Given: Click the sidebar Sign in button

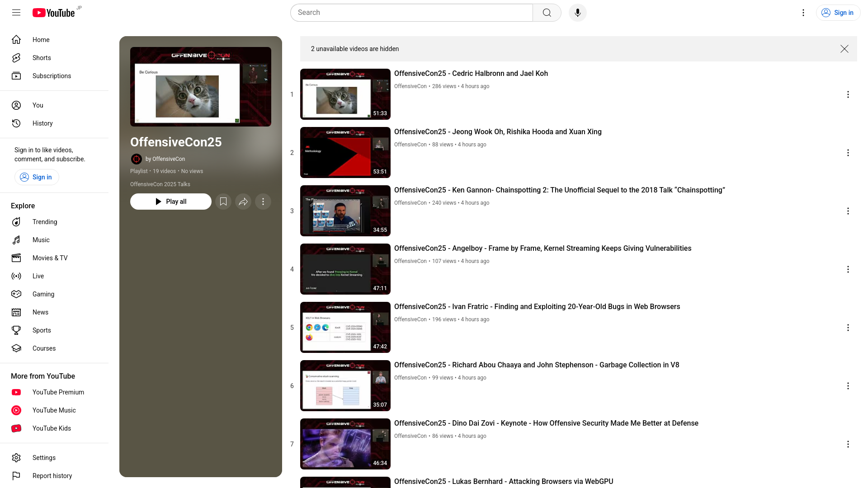Looking at the screenshot, I should [x=37, y=177].
